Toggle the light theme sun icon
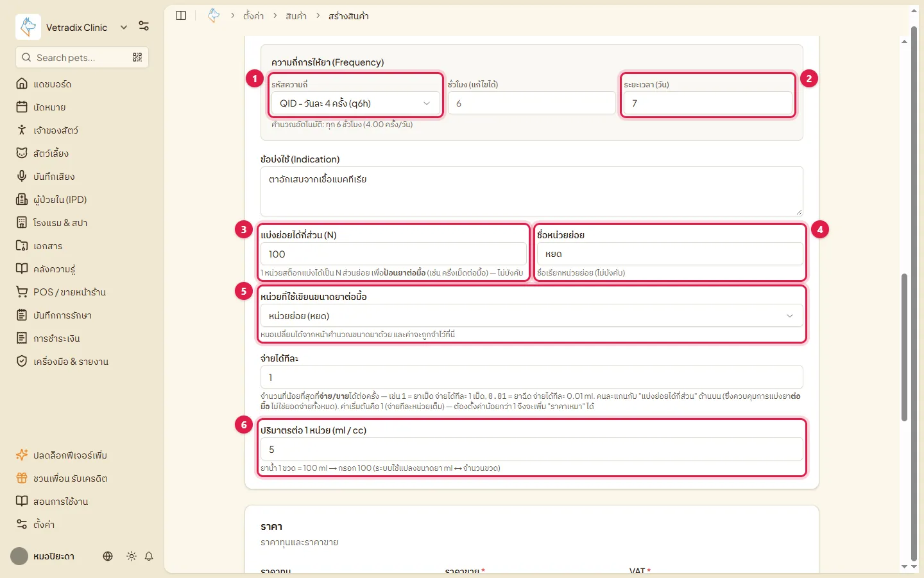 point(132,556)
